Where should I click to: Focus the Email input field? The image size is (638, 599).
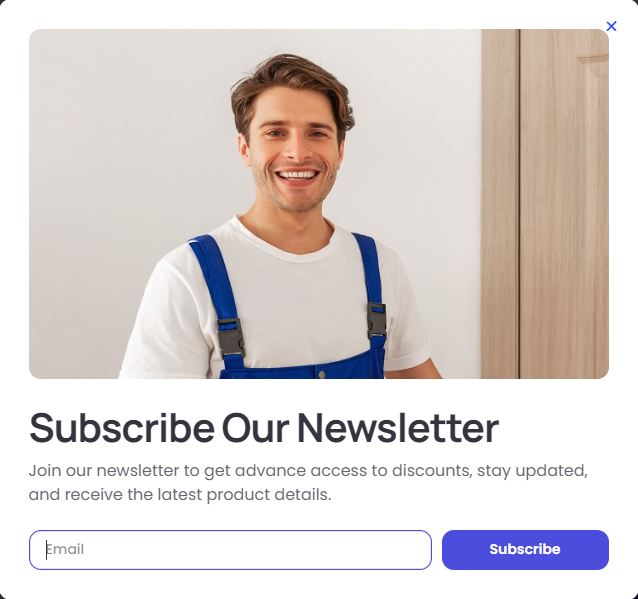[x=230, y=550]
